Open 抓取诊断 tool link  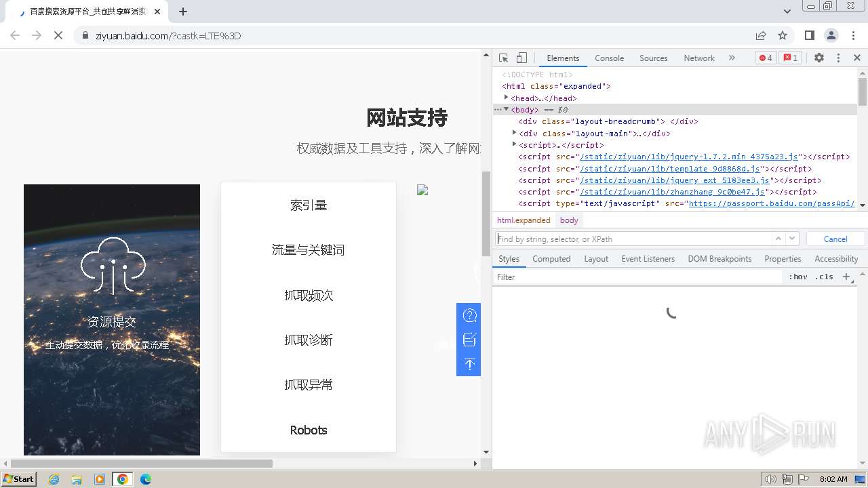click(309, 340)
